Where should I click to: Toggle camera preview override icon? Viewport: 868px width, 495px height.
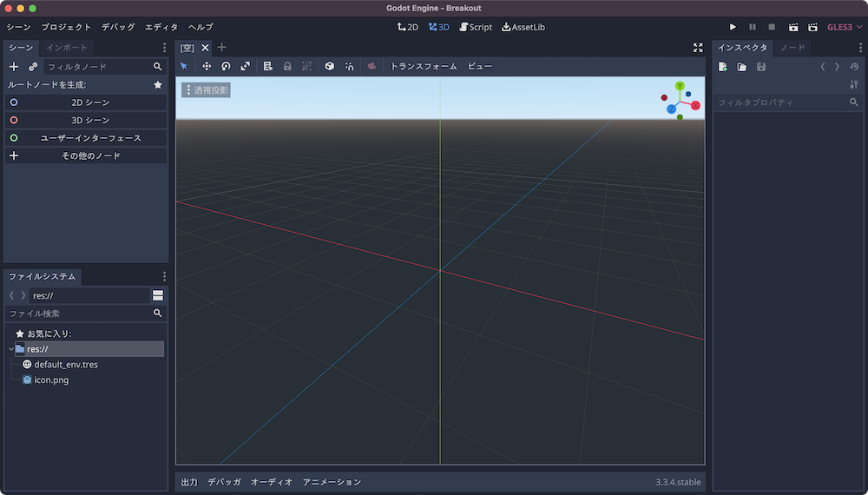pos(372,67)
